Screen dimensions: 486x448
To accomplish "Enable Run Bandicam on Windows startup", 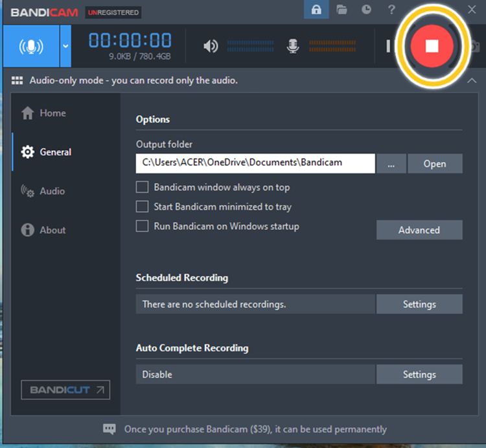I will 142,226.
